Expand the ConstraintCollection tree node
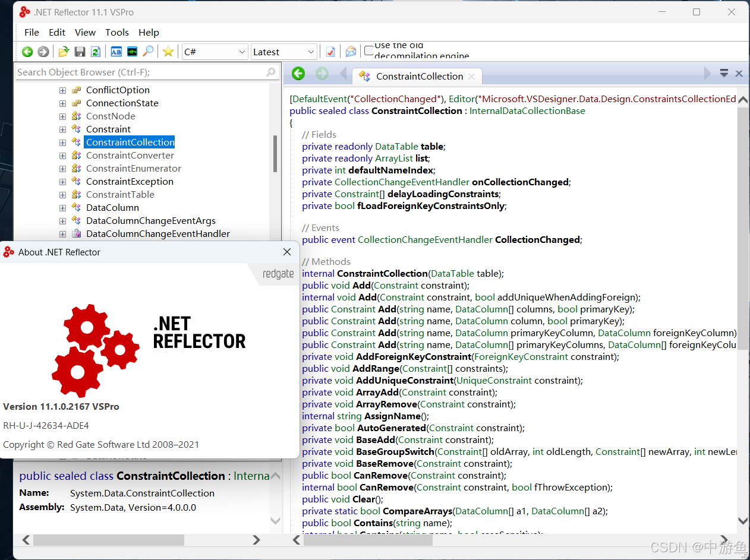Image resolution: width=750 pixels, height=560 pixels. point(62,143)
